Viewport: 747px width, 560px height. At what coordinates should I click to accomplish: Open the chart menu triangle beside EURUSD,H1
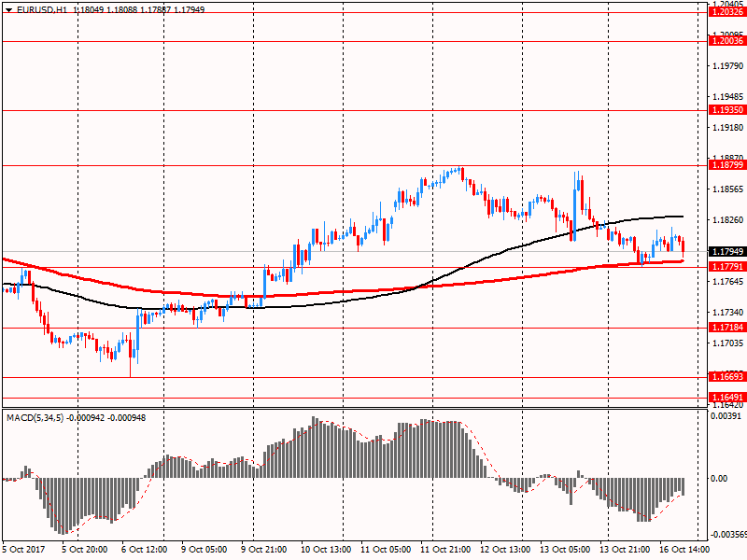8,10
